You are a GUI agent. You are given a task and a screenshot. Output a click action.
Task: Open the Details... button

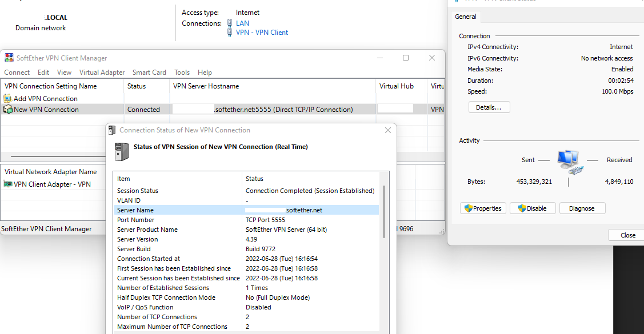click(489, 107)
